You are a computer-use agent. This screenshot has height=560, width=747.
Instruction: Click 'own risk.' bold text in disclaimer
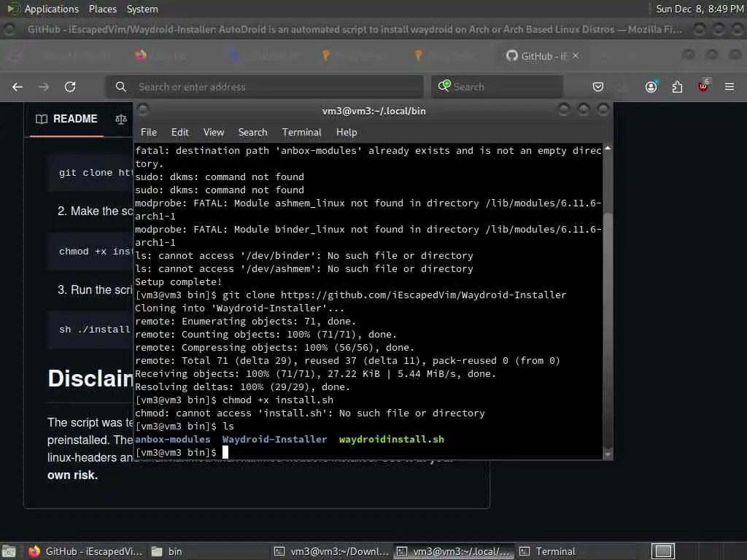[72, 475]
